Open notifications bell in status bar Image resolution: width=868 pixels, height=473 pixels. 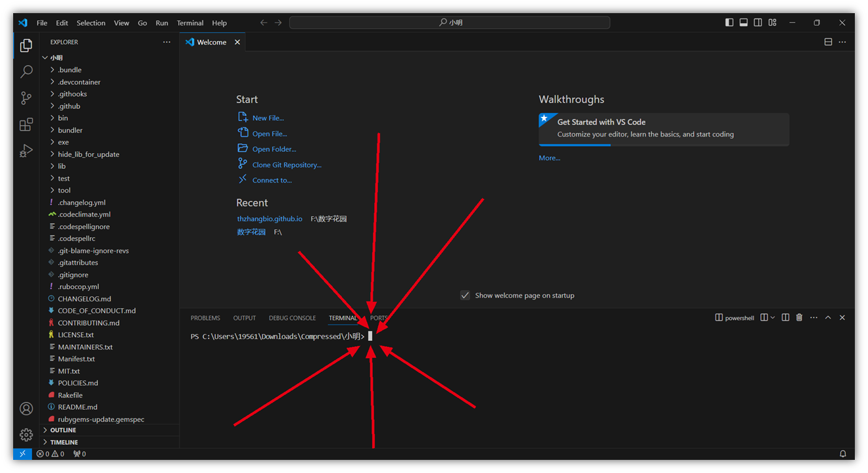tap(843, 454)
